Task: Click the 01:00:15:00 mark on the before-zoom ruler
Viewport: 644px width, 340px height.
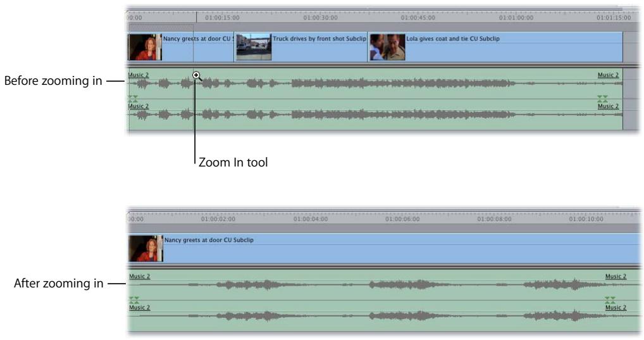Action: point(222,18)
